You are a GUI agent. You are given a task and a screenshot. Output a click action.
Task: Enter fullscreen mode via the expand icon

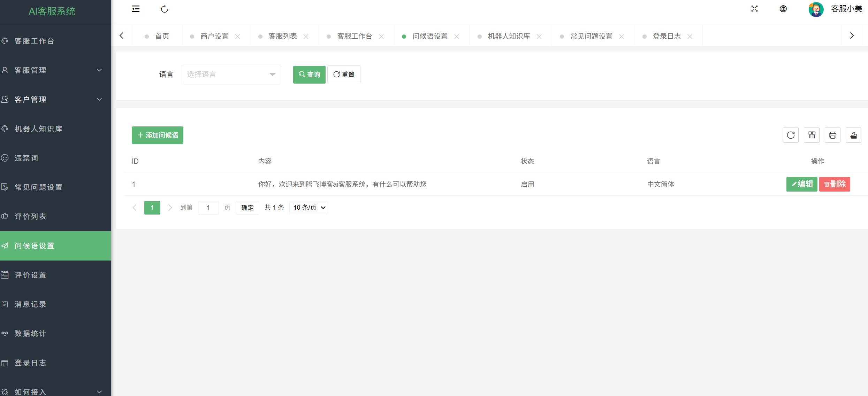(754, 9)
